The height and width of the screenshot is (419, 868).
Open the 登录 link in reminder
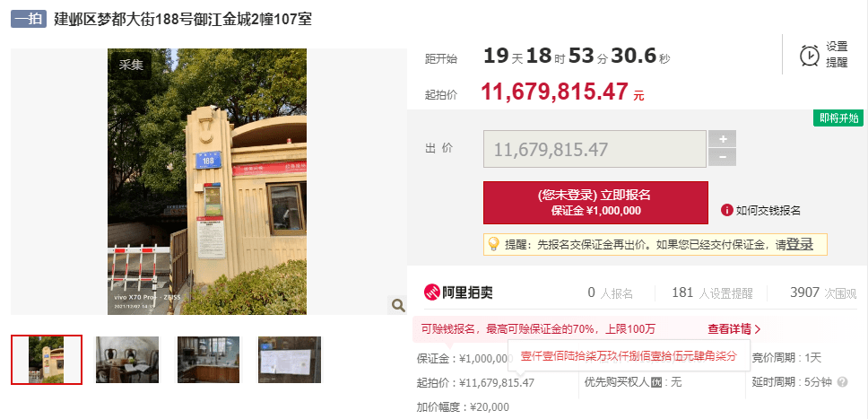point(800,244)
